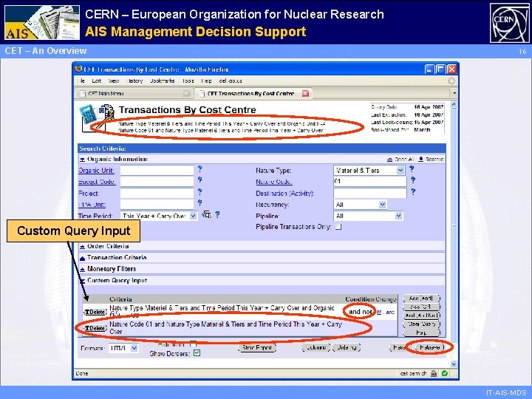Open the browser tab list dropdown arrow

[x=454, y=93]
